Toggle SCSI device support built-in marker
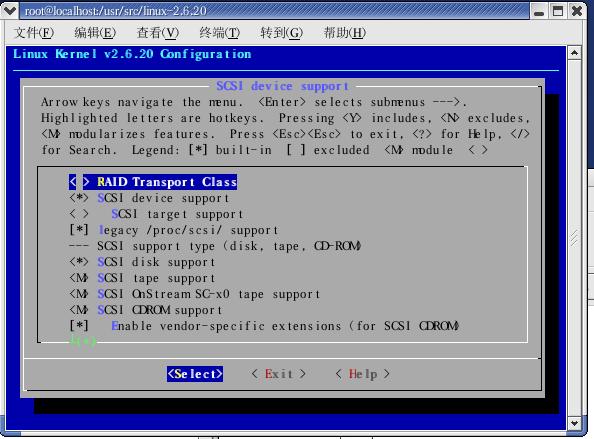This screenshot has width=594, height=439. [79, 198]
